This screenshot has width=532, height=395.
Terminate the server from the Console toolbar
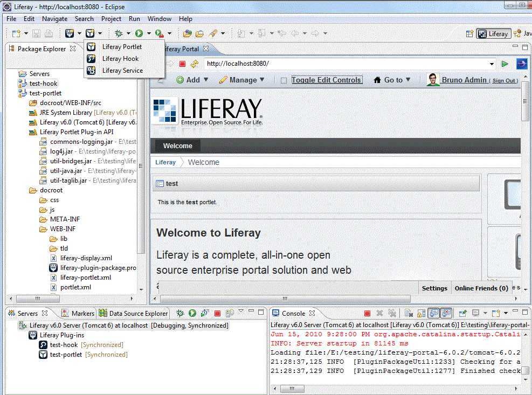coord(368,313)
